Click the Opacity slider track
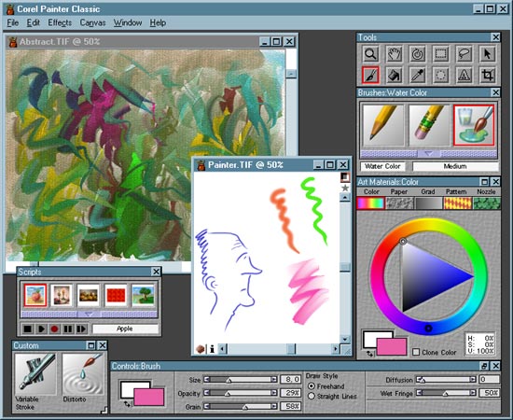 241,393
